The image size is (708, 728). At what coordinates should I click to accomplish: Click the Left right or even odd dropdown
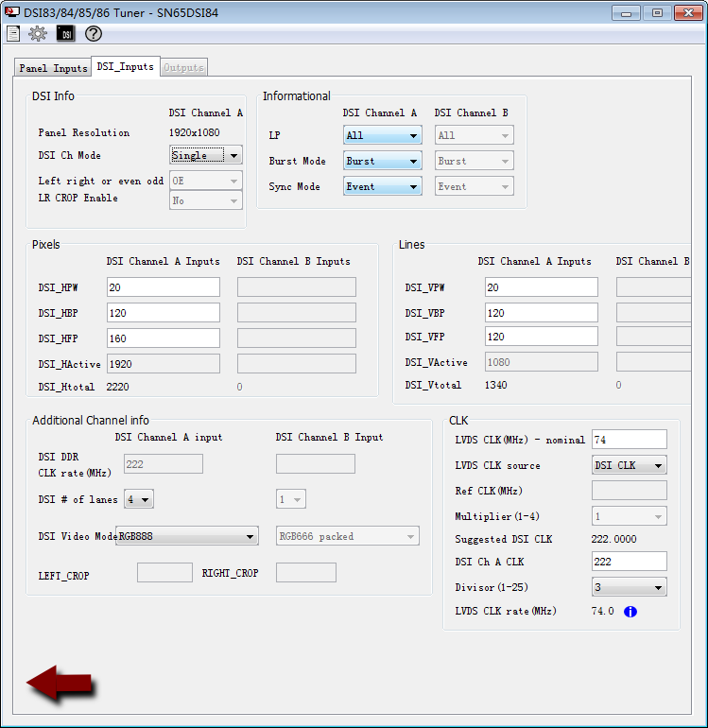(x=206, y=181)
